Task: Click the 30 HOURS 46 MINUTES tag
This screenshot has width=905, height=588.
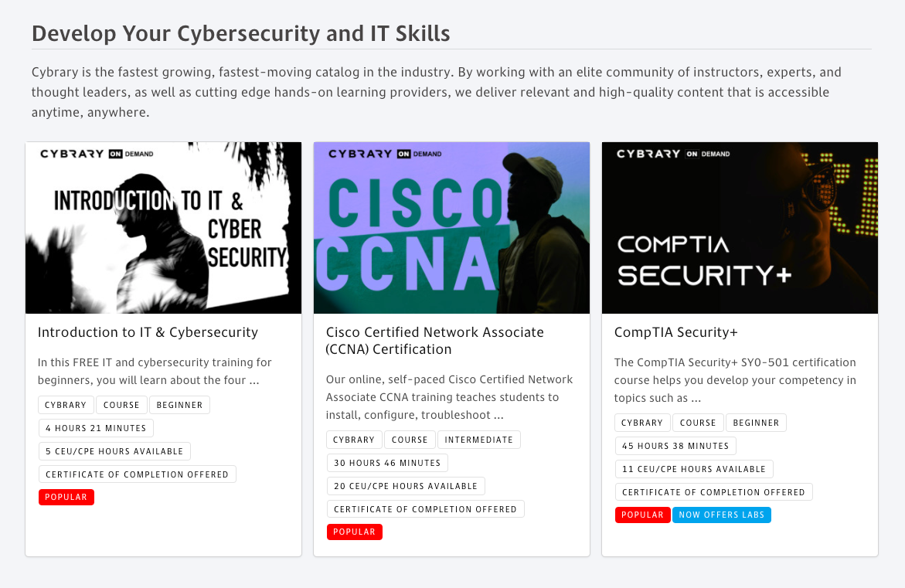Action: 387,463
